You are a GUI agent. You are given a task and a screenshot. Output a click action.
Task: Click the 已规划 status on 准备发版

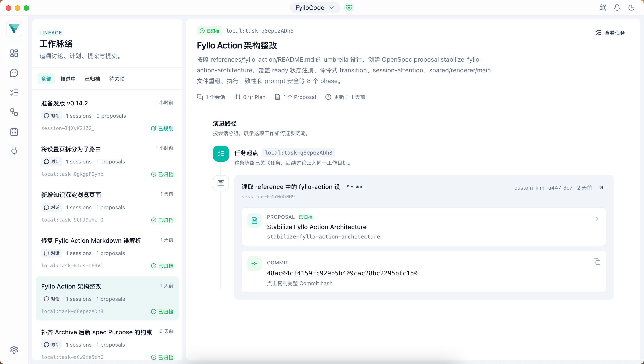tap(162, 128)
